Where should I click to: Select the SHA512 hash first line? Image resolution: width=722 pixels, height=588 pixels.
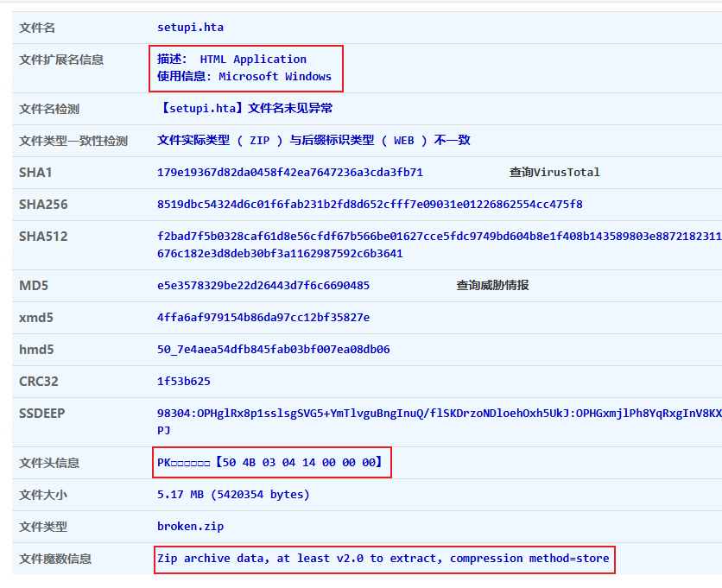439,237
